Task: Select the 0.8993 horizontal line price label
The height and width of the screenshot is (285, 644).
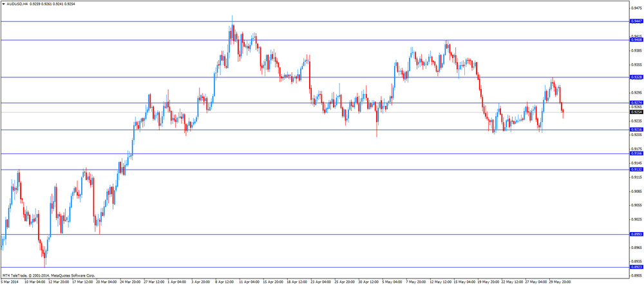Action: click(637, 234)
